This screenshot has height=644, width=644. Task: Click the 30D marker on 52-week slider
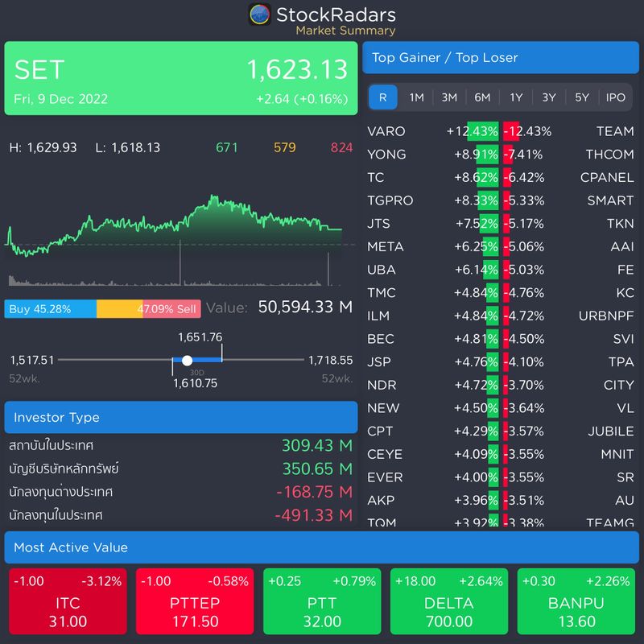point(187,361)
